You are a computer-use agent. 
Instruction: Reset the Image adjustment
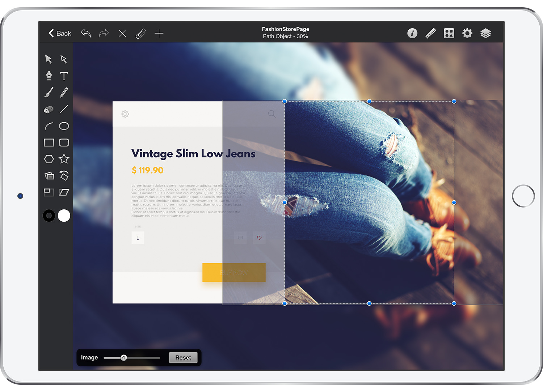[183, 358]
